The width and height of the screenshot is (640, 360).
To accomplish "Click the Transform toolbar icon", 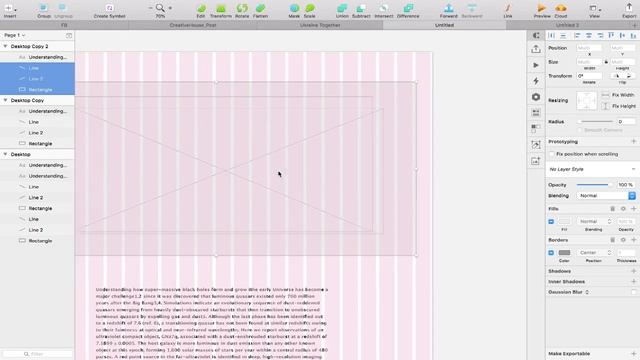I will (221, 8).
